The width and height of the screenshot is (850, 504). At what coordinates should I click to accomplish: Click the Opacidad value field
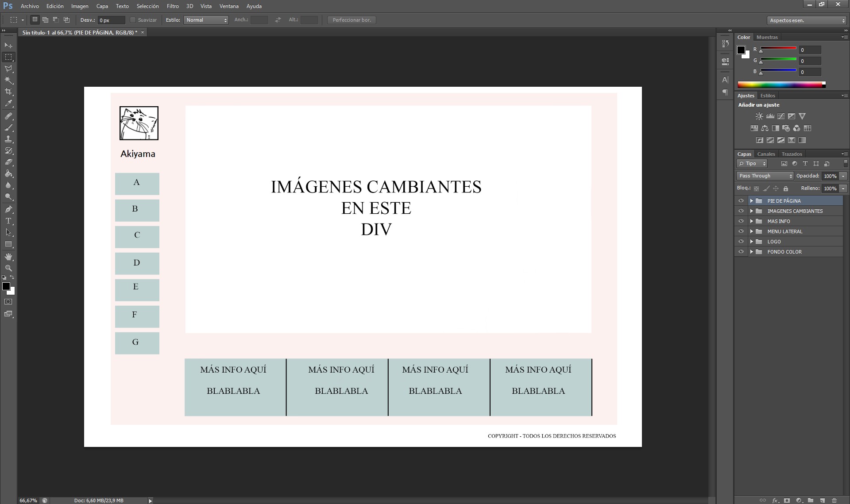(830, 176)
